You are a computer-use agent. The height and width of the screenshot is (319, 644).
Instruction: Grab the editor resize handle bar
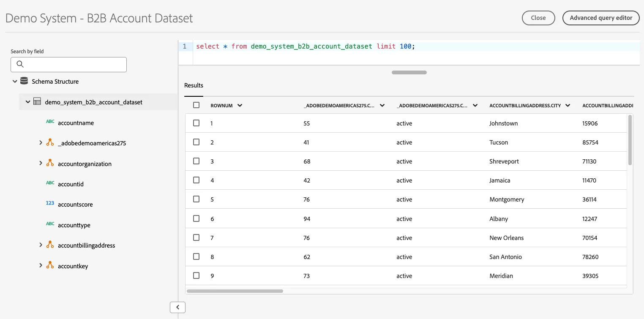pos(409,72)
